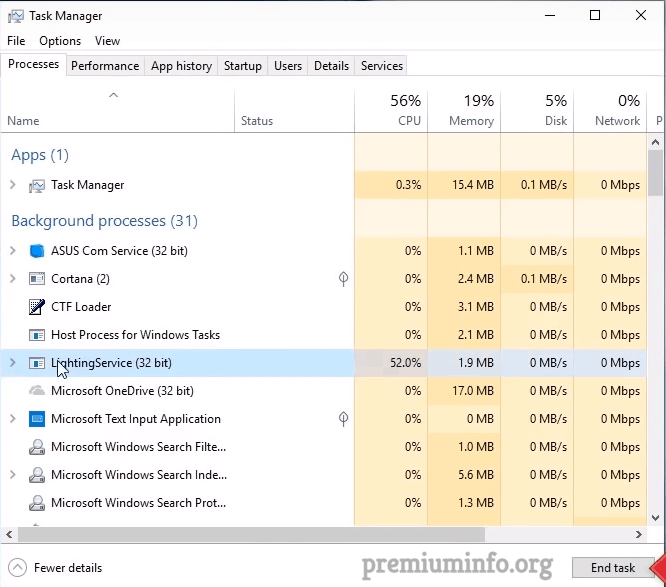Image resolution: width=666 pixels, height=587 pixels.
Task: Click the Microsoft OneDrive cloud icon
Action: click(37, 390)
